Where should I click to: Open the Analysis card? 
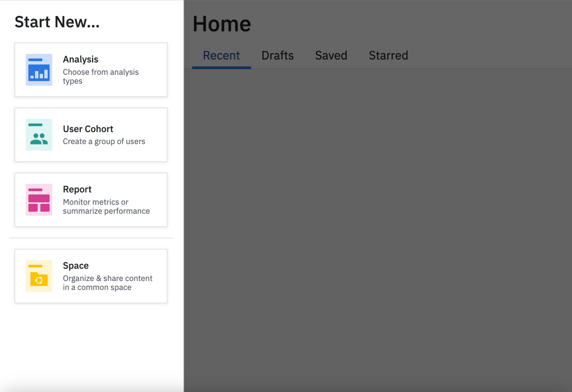[91, 70]
